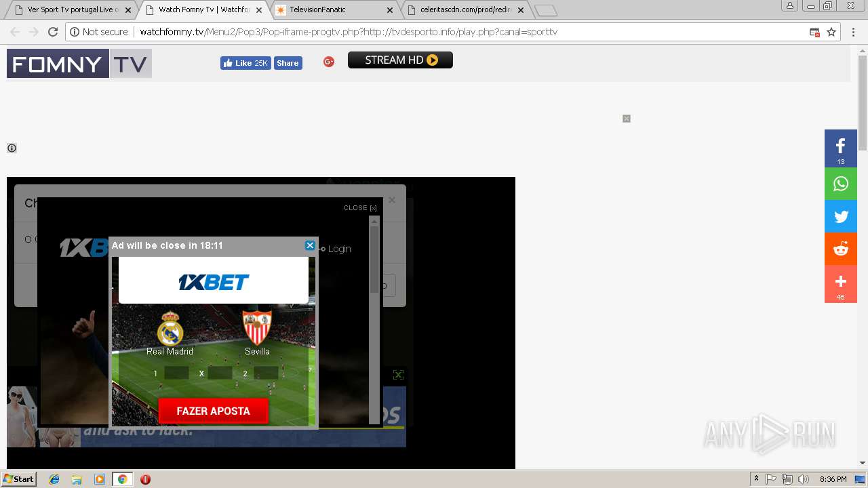868x488 pixels.
Task: Open File Explorer from taskbar
Action: point(77,479)
